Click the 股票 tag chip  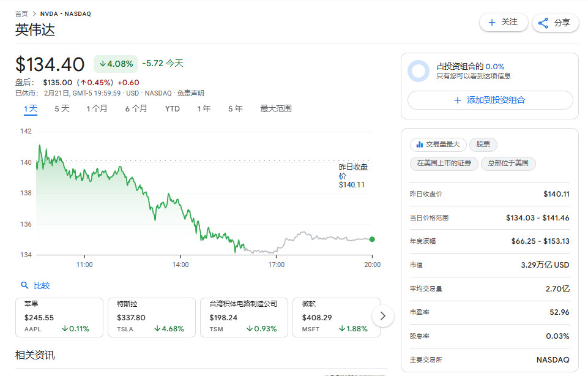[x=483, y=145]
